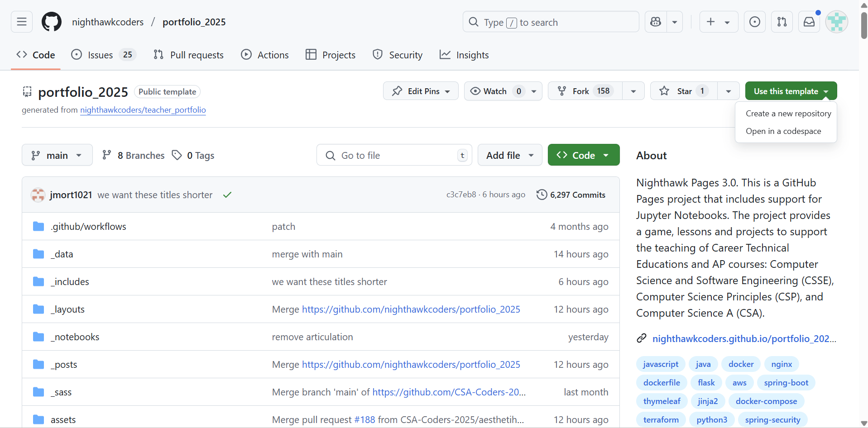Click the commit status check mark
Image resolution: width=868 pixels, height=428 pixels.
(227, 195)
